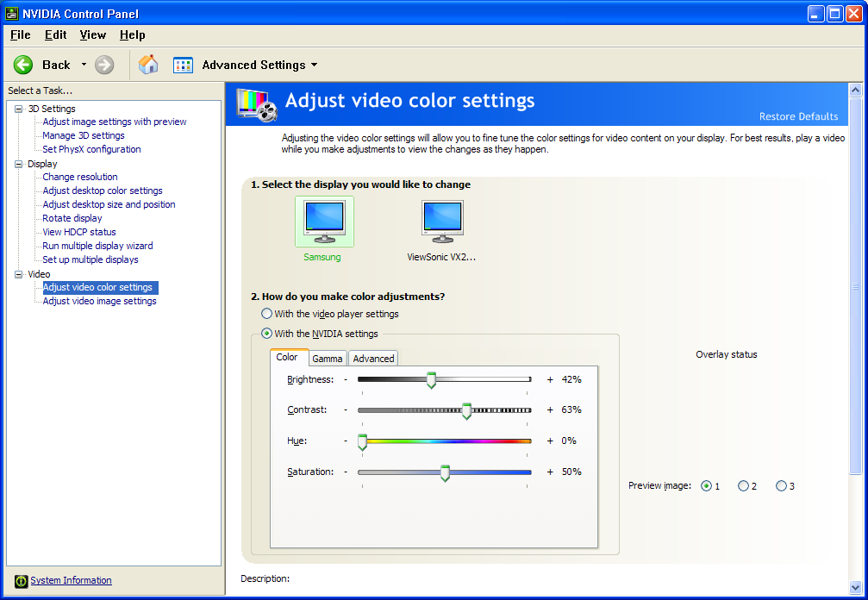Click the Contrast slider thumb

(x=466, y=411)
